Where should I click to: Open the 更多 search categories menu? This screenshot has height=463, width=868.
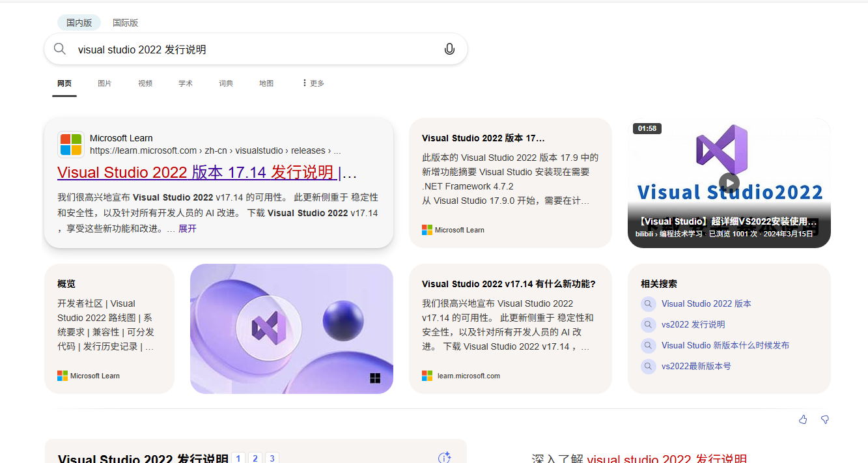tap(313, 83)
